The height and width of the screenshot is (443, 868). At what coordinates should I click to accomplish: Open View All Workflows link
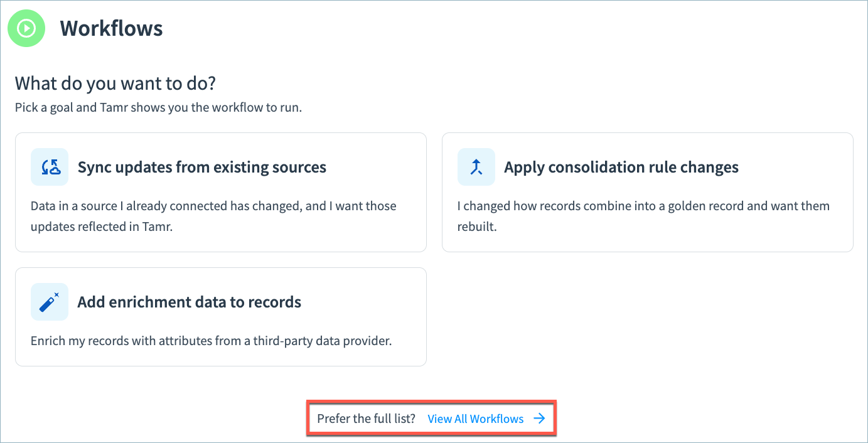coord(476,419)
